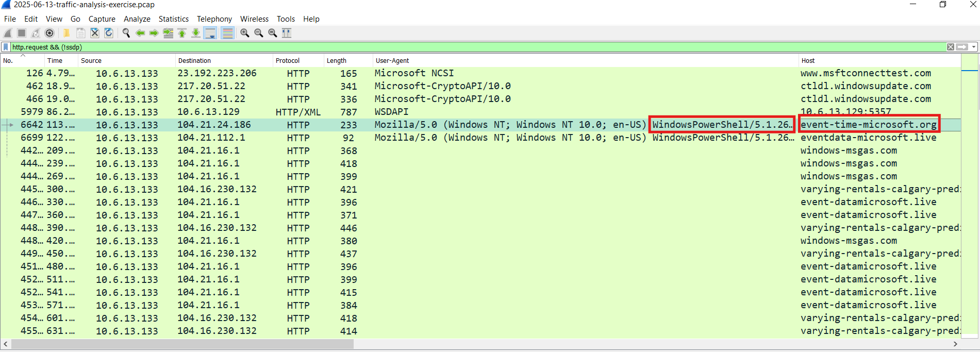Toggle packet list colorization
Image resolution: width=980 pixels, height=352 pixels.
click(227, 33)
